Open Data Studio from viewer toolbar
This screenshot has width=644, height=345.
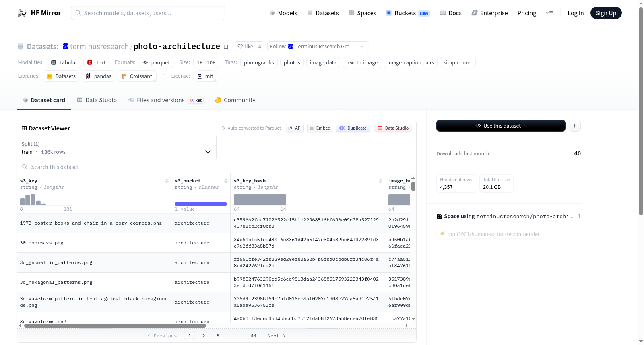(x=393, y=128)
